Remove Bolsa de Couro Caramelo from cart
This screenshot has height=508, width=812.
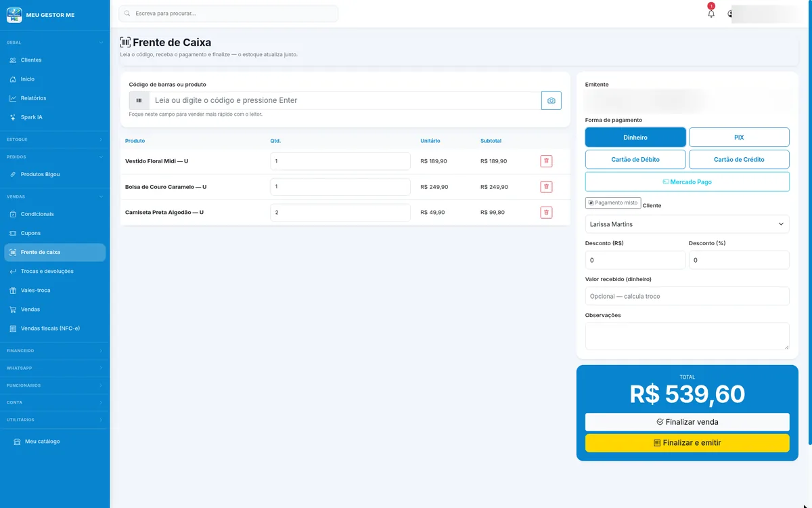[546, 187]
